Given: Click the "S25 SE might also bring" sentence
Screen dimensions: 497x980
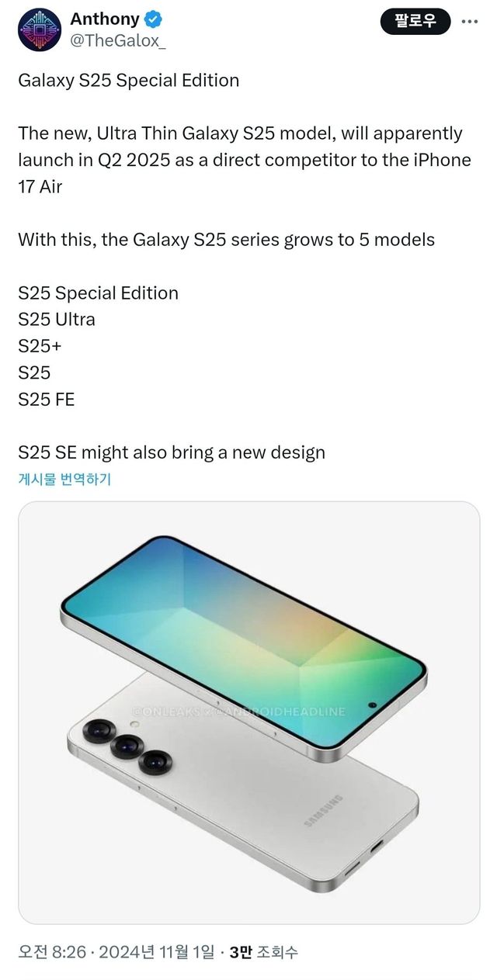Looking at the screenshot, I should [x=172, y=452].
